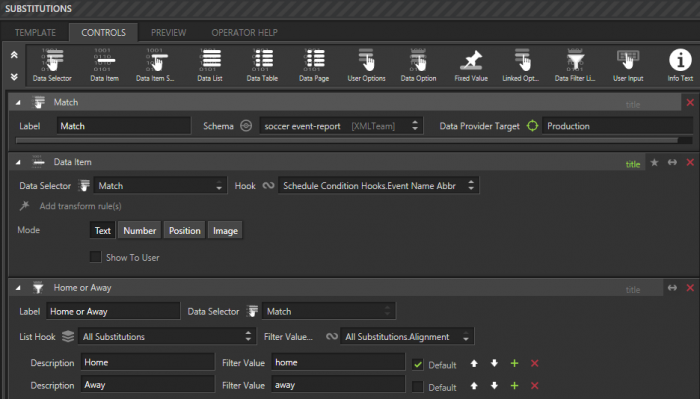Add a Linked Opt... control
Viewport: 700px width, 399px height.
[x=521, y=65]
